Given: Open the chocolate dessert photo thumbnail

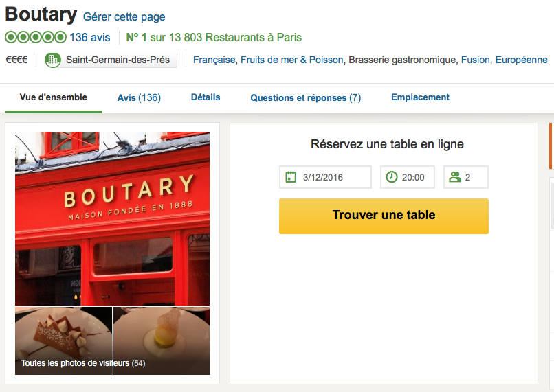Looking at the screenshot, I should pyautogui.click(x=64, y=341).
